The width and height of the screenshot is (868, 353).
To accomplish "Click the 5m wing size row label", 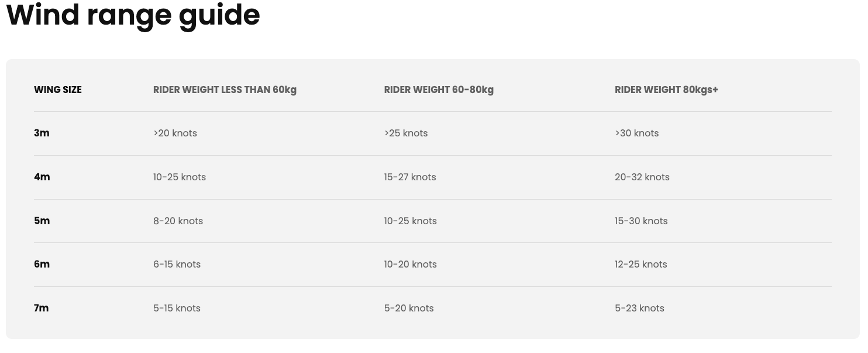I will [x=42, y=221].
